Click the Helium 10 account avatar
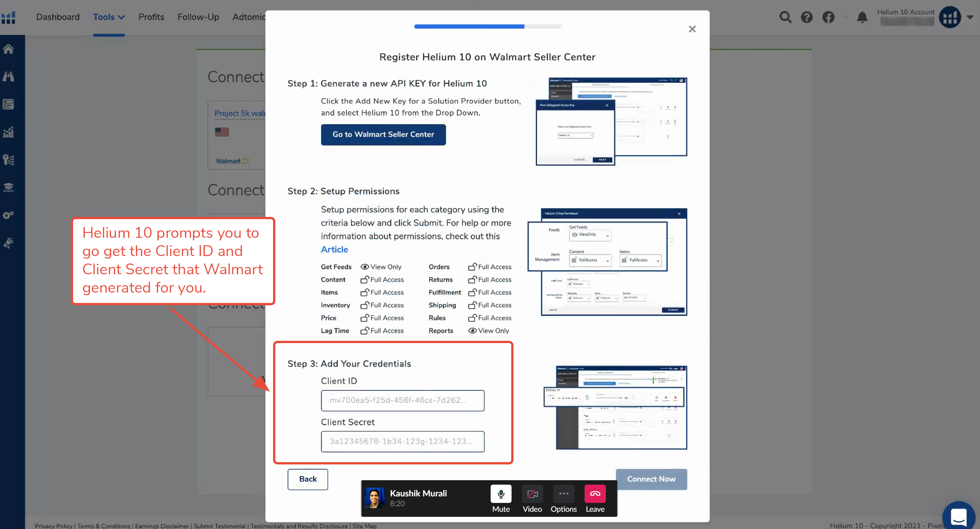 tap(950, 17)
